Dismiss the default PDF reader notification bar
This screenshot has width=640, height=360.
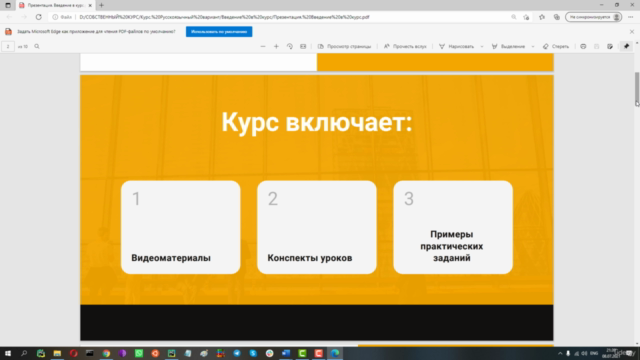coord(632,31)
